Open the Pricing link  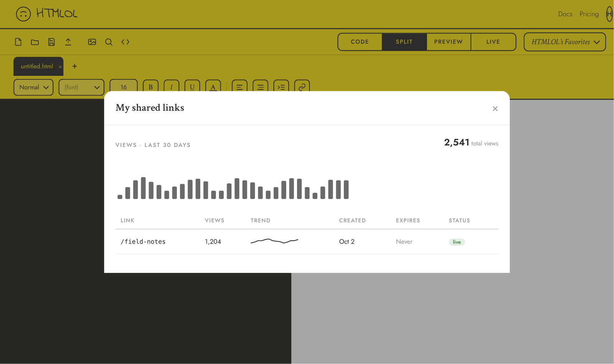click(589, 14)
